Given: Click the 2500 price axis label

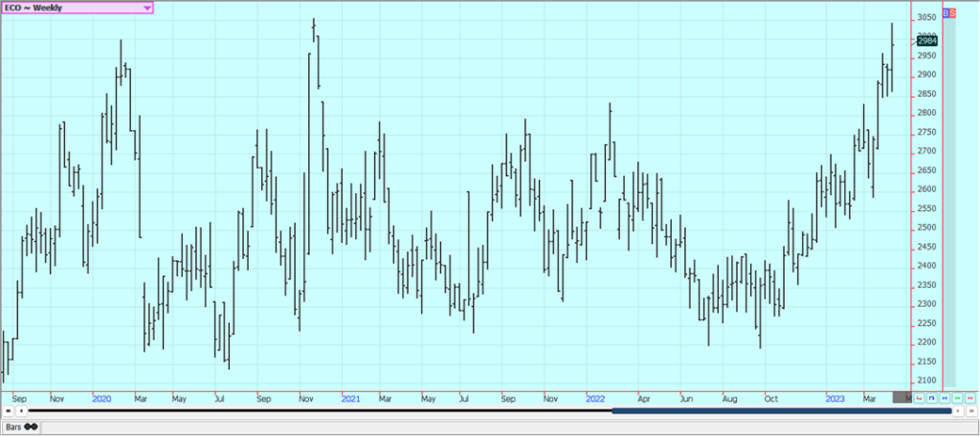Looking at the screenshot, I should [926, 228].
